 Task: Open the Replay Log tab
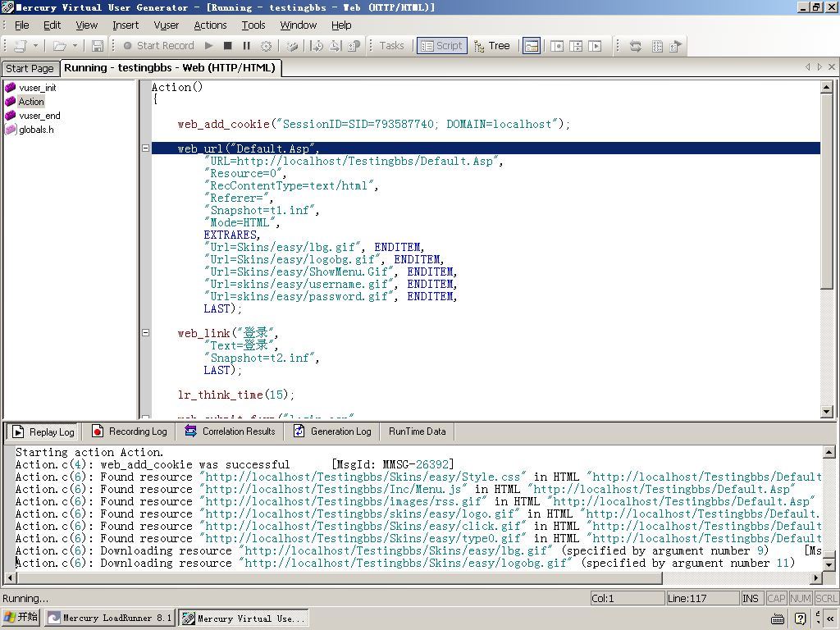click(x=43, y=431)
